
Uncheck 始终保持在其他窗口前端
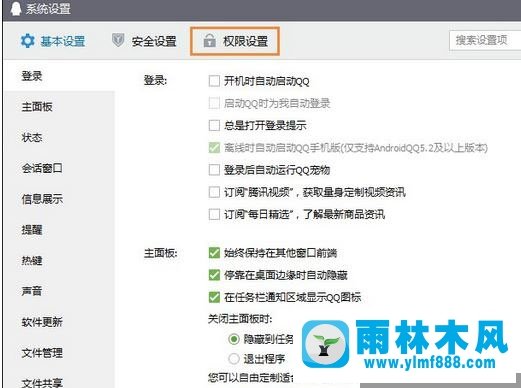[214, 253]
